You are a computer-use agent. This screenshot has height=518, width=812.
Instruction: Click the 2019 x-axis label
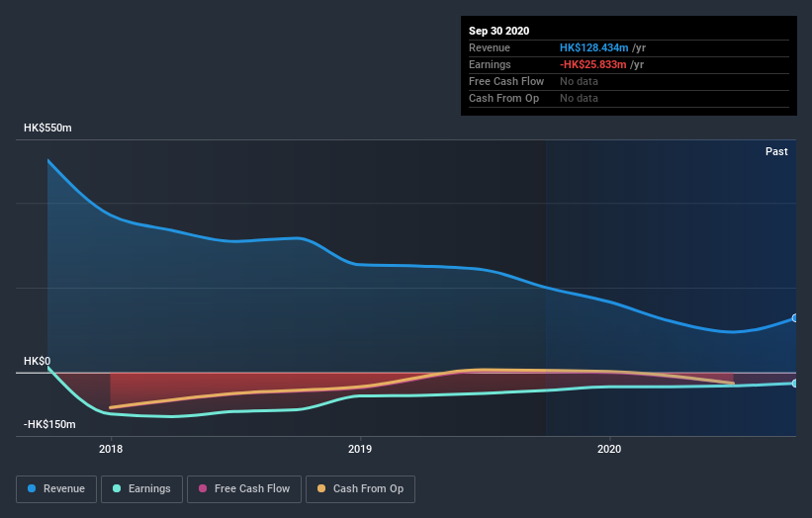coord(360,449)
